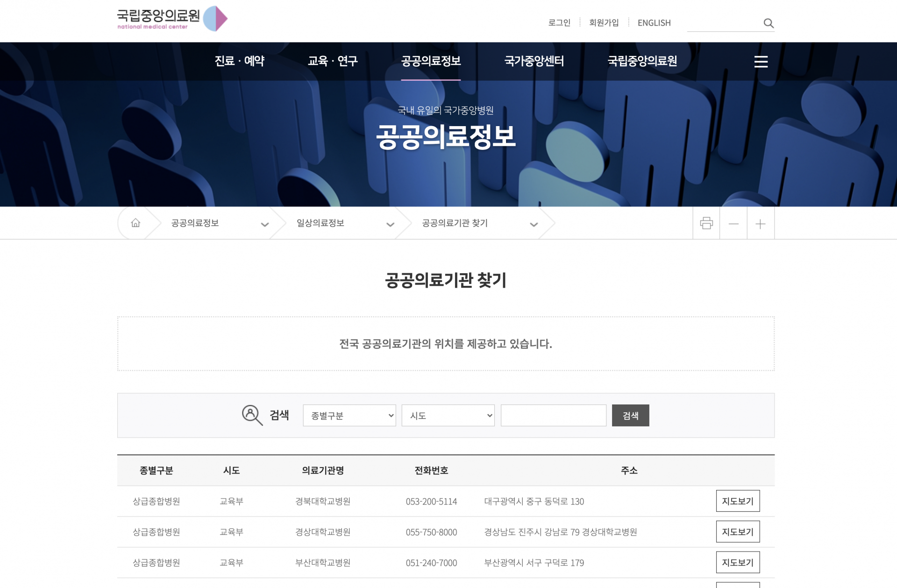
Task: Click address 대구광역시 중구 동덕로 130
Action: coord(534,501)
